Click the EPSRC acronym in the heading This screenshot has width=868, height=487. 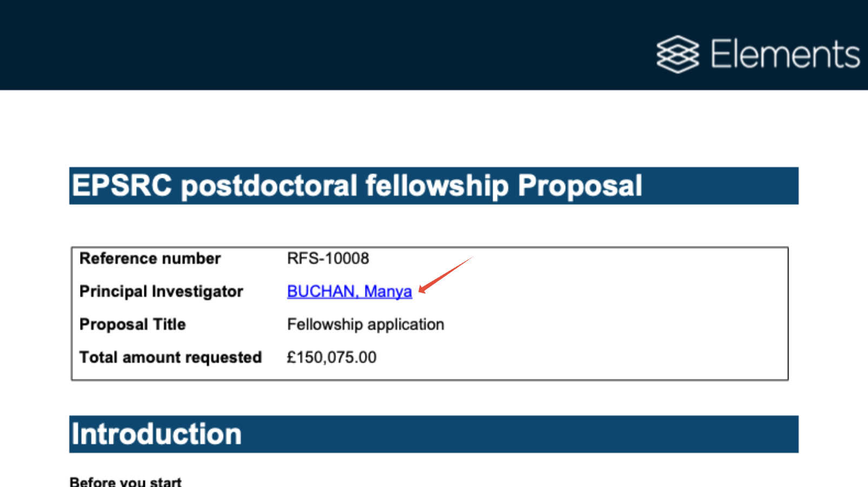pos(122,186)
